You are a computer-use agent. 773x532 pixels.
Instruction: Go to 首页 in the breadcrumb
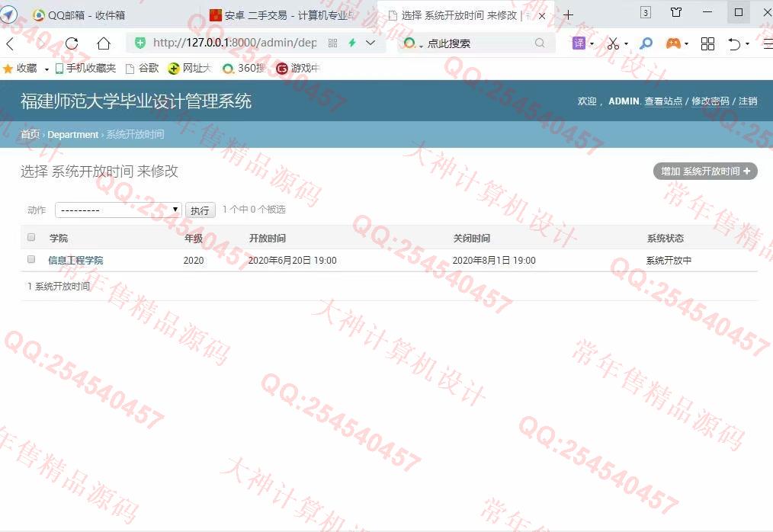pyautogui.click(x=30, y=134)
